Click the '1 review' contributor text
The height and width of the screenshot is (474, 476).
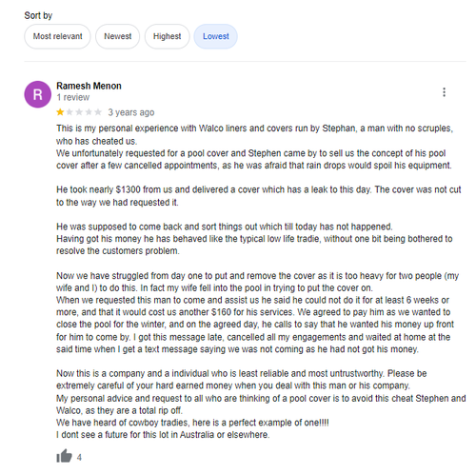pos(73,97)
